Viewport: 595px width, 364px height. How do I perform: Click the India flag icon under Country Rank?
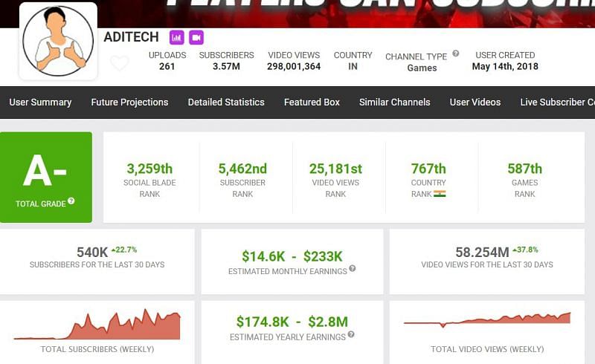(440, 194)
